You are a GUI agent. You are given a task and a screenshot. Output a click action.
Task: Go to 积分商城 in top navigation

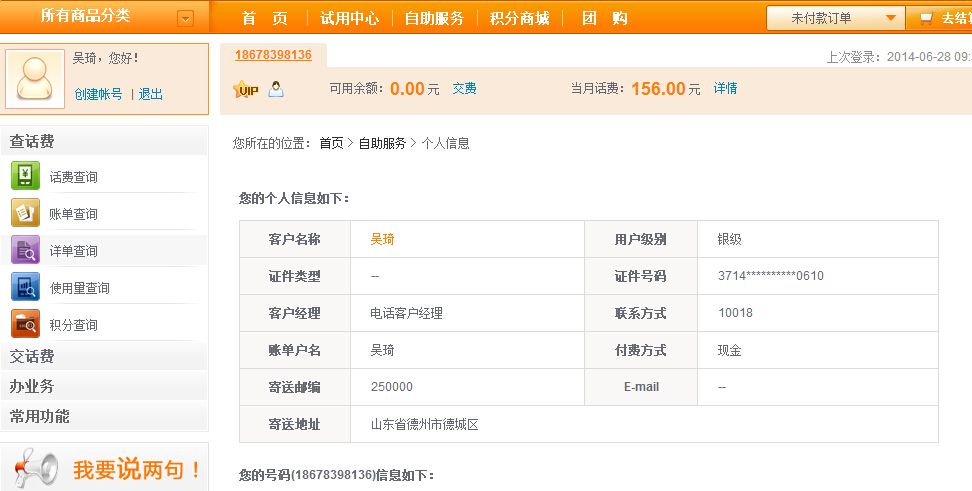519,18
